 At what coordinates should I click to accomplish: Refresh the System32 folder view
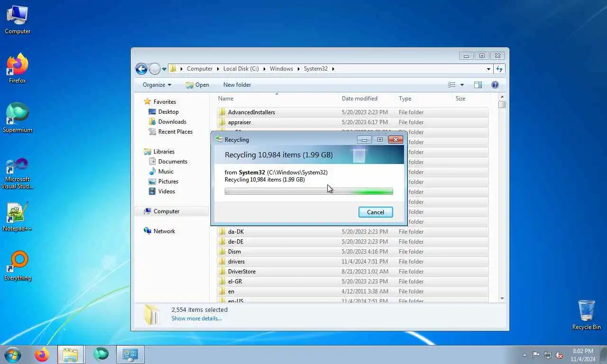point(499,69)
